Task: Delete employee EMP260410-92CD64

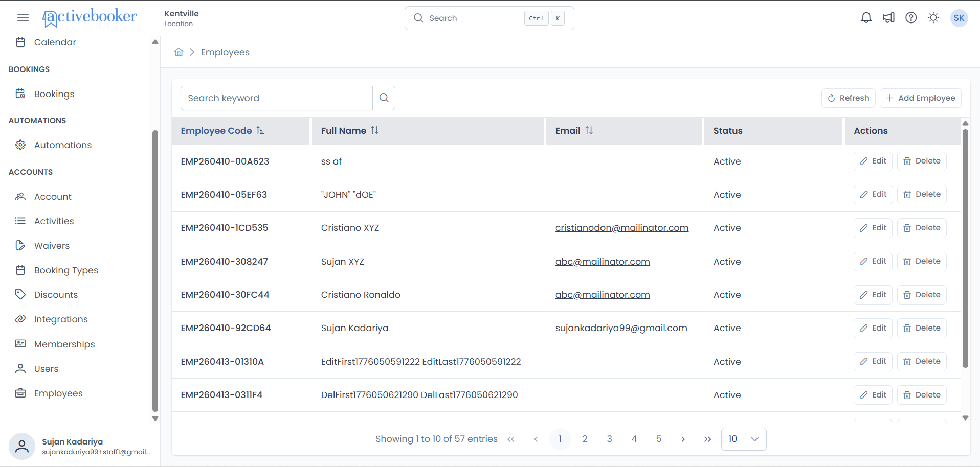Action: coord(922,328)
